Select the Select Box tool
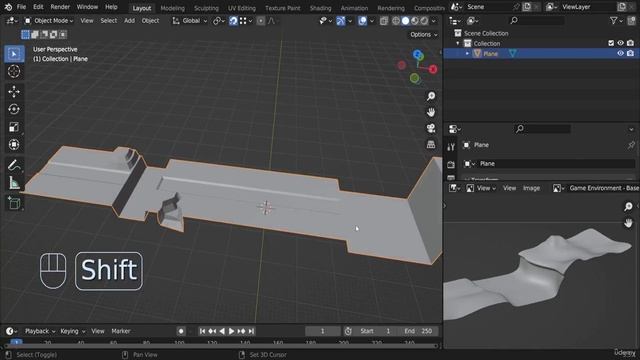This screenshot has width=640, height=360. coord(14,54)
